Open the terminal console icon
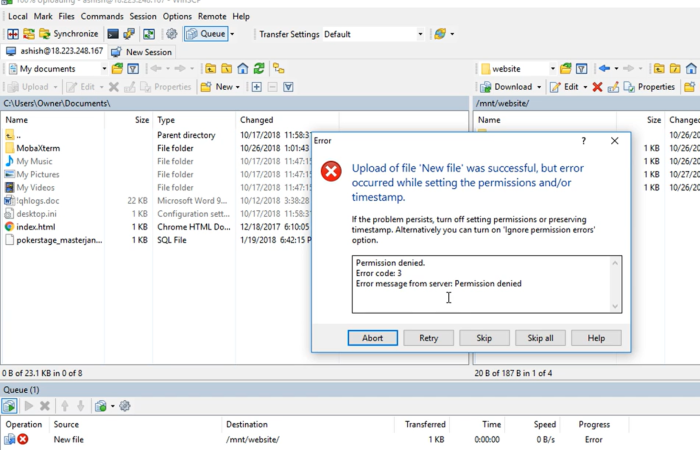The height and width of the screenshot is (450, 700). [x=113, y=34]
